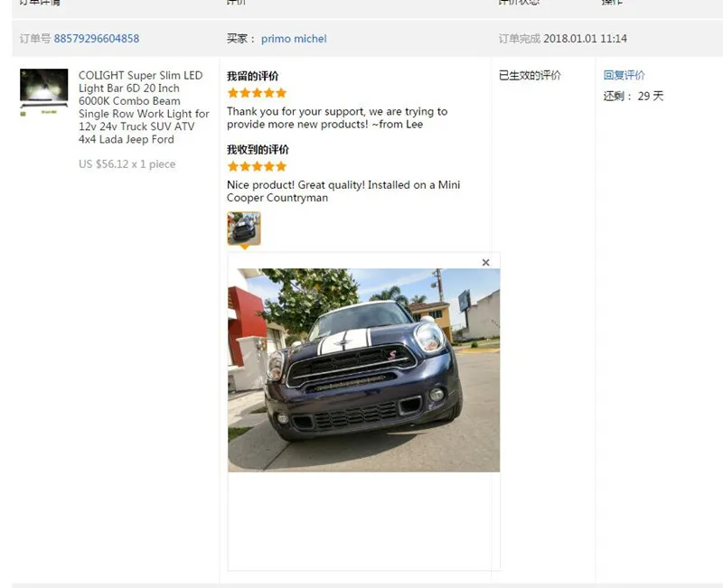This screenshot has width=723, height=588.
Task: Click the 已生效的评价 status text
Action: 530,75
